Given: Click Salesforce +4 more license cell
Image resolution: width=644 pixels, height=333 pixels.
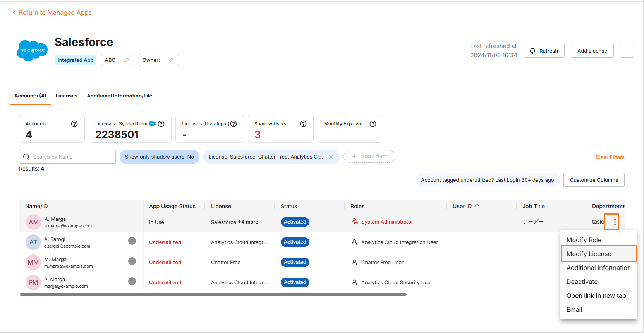Looking at the screenshot, I should click(235, 222).
